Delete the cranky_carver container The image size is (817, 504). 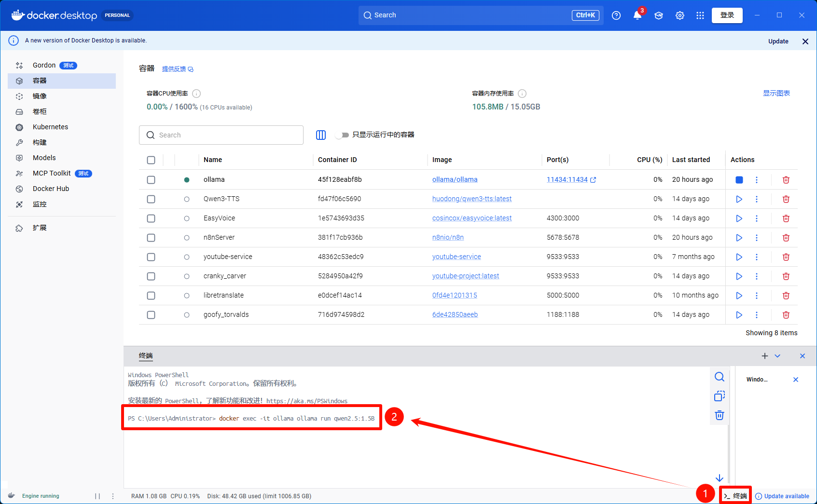[786, 276]
